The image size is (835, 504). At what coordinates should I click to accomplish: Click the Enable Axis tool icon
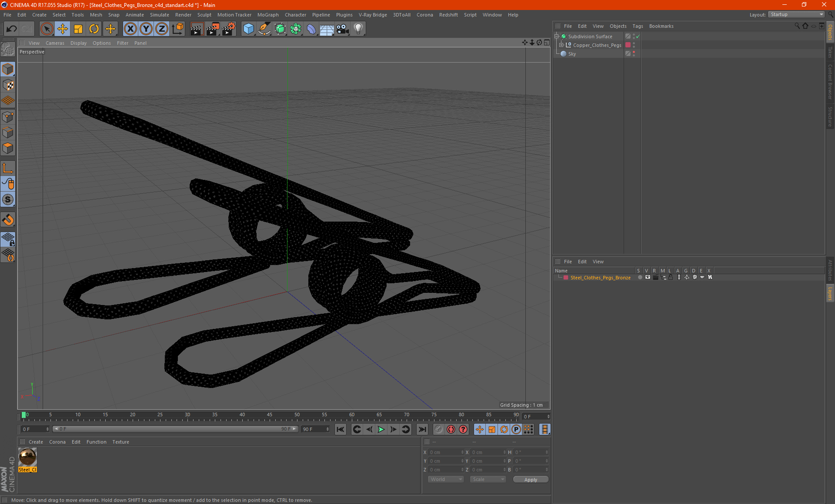8,168
